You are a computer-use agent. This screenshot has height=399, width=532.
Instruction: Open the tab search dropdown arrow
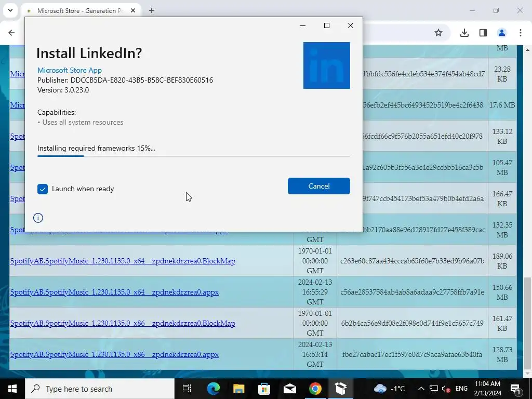coord(10,10)
